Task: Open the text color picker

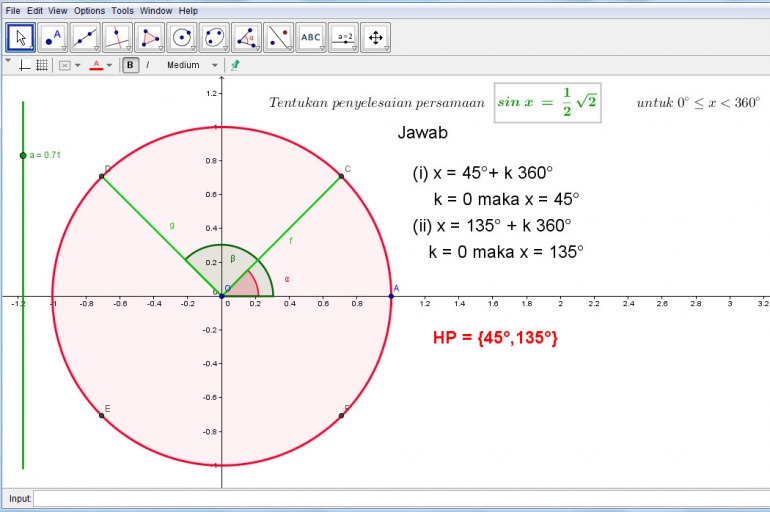Action: [96, 65]
